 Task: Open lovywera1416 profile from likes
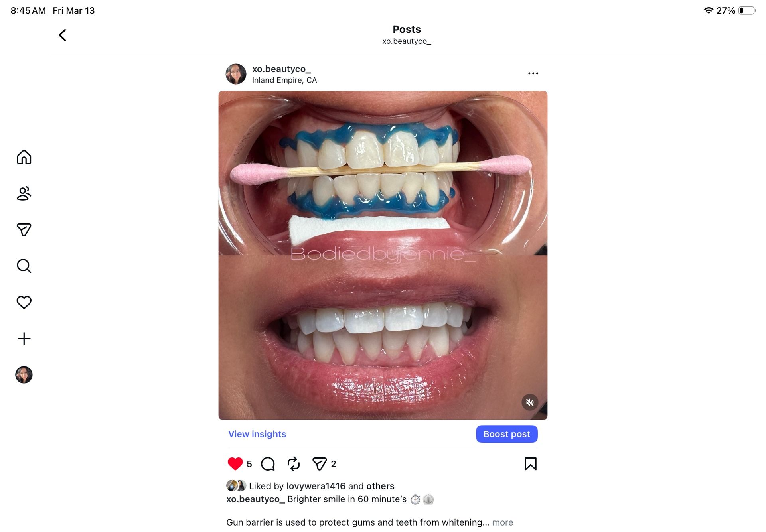(316, 486)
